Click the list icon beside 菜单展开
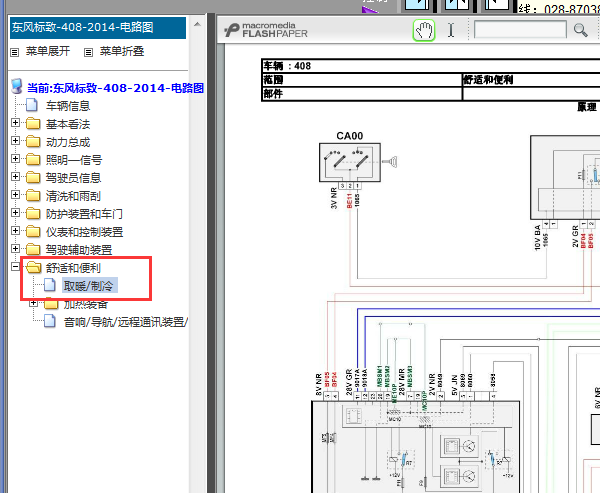Viewport: 600px width, 493px height. (15, 52)
